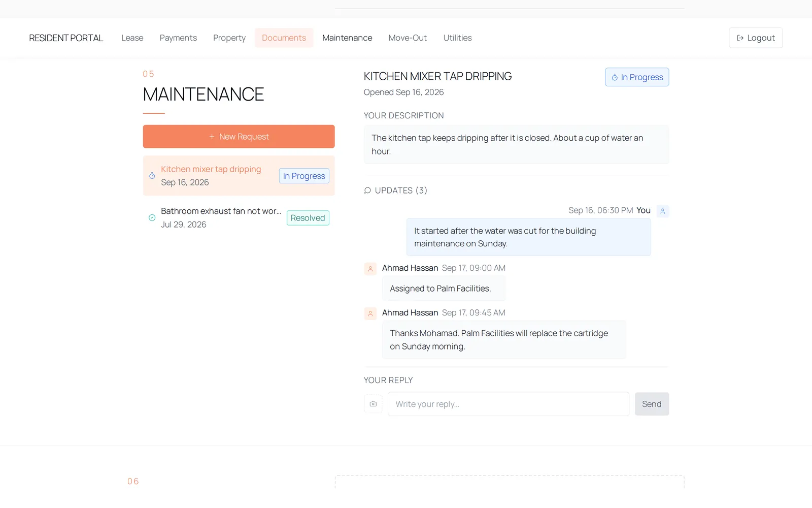Viewport: 812px width, 508px height.
Task: Open the Kitchen mixer tap dripping request
Action: click(x=239, y=176)
